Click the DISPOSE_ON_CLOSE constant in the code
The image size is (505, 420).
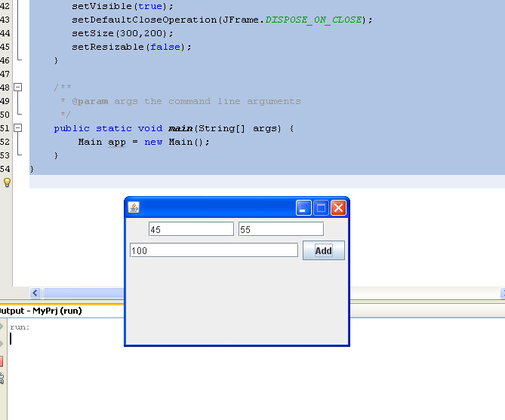[x=313, y=20]
